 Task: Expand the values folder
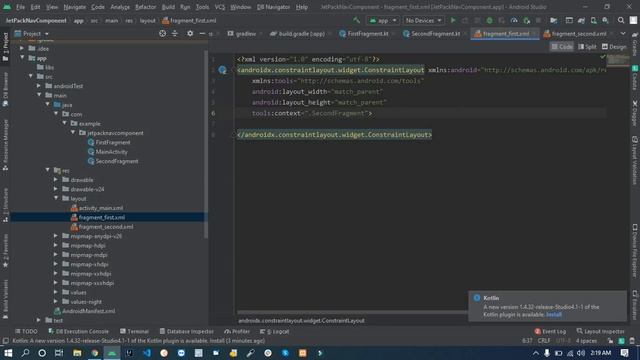pyautogui.click(x=56, y=292)
